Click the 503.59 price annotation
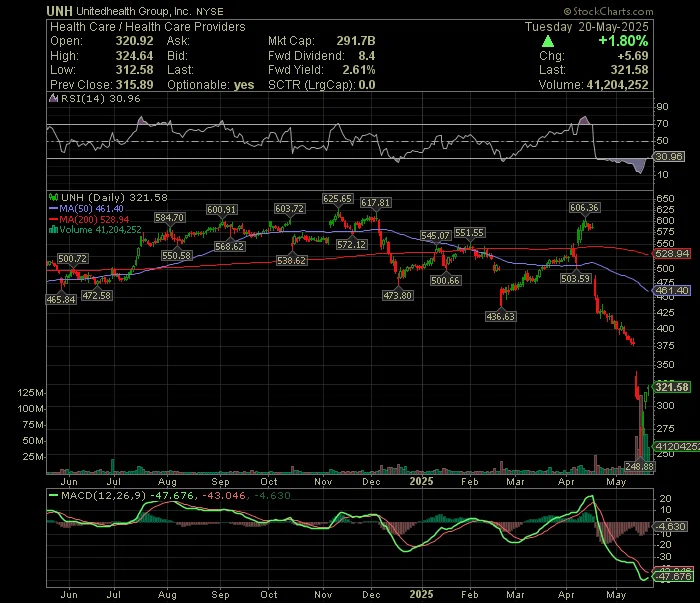Image resolution: width=700 pixels, height=603 pixels. coord(576,279)
